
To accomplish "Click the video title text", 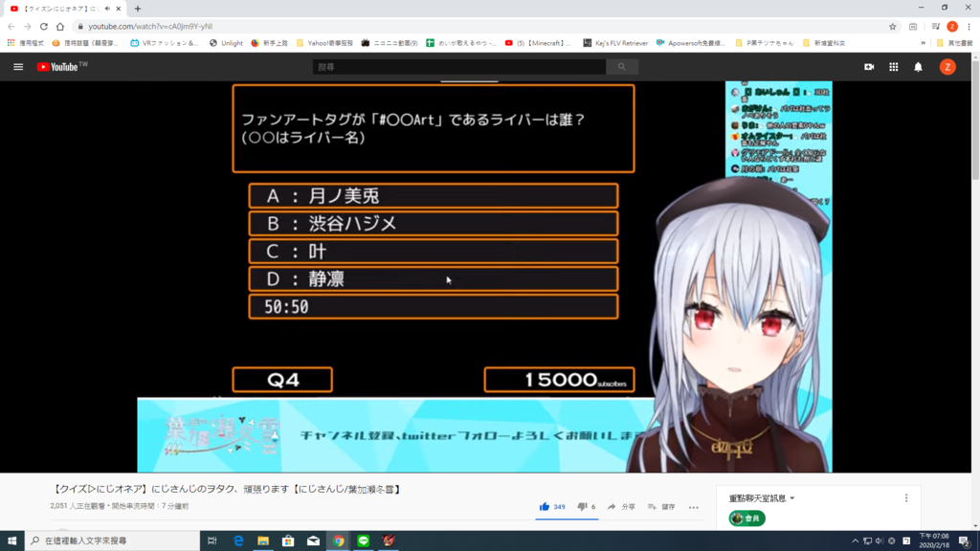I will click(x=227, y=489).
